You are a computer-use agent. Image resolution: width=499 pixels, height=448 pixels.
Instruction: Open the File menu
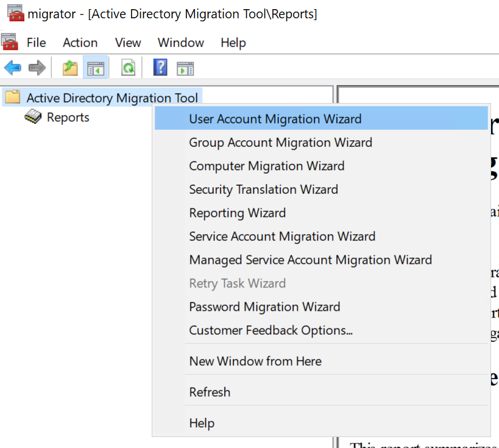click(x=37, y=43)
